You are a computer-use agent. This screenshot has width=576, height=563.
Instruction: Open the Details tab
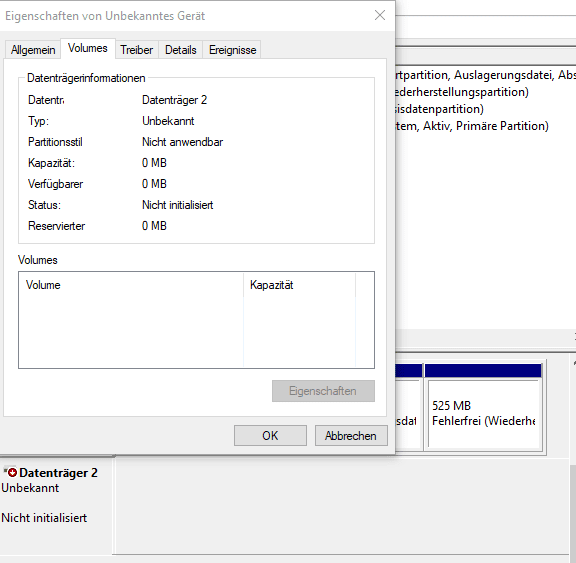[x=181, y=50]
